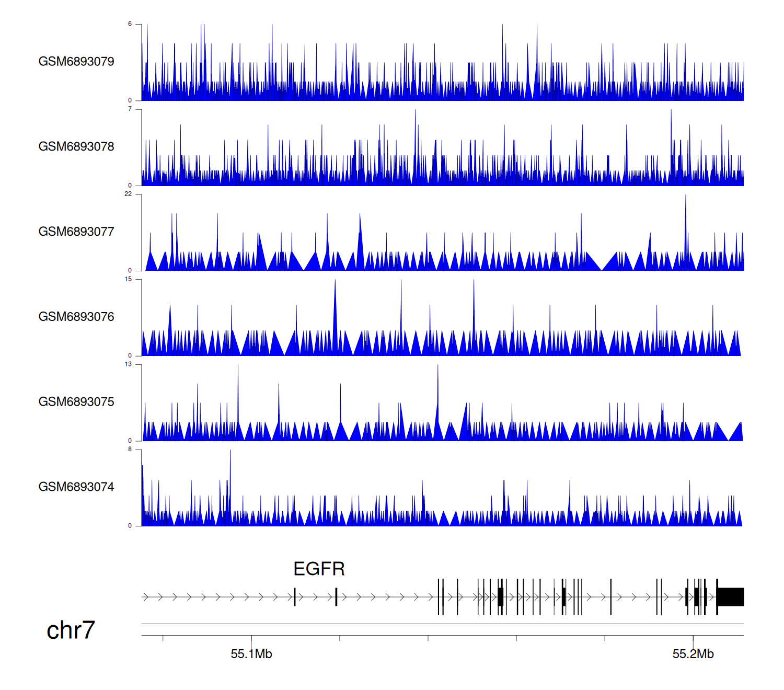The height and width of the screenshot is (690, 784).
Task: Click the GSM6893077 track label
Action: (76, 232)
